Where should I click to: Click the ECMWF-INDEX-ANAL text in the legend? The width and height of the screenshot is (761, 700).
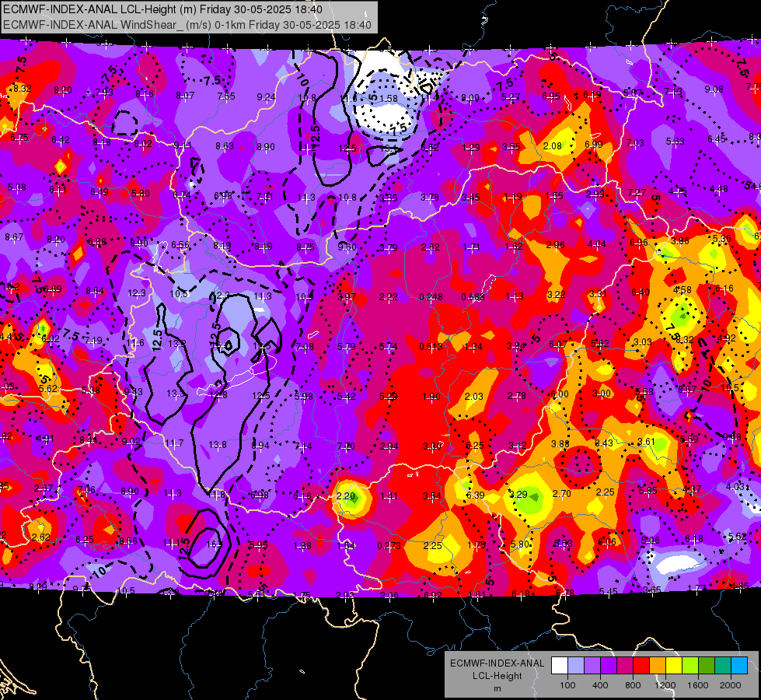(497, 663)
